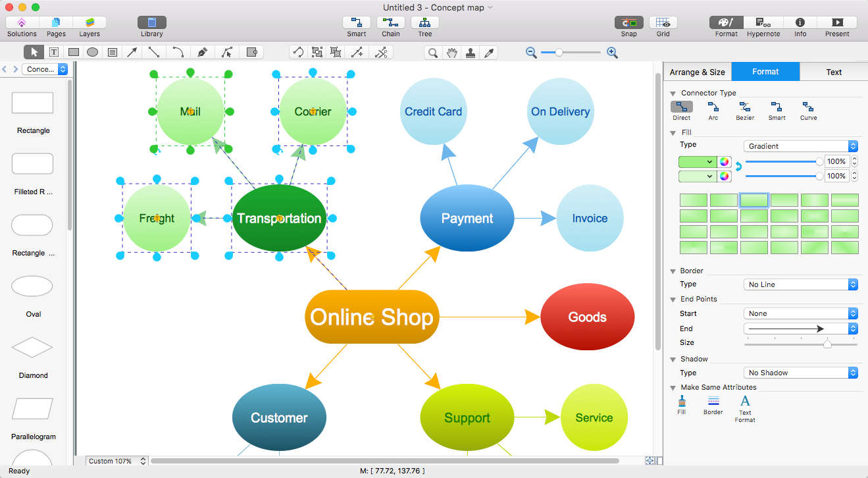Toggle the Format panel toolbar button

(727, 23)
